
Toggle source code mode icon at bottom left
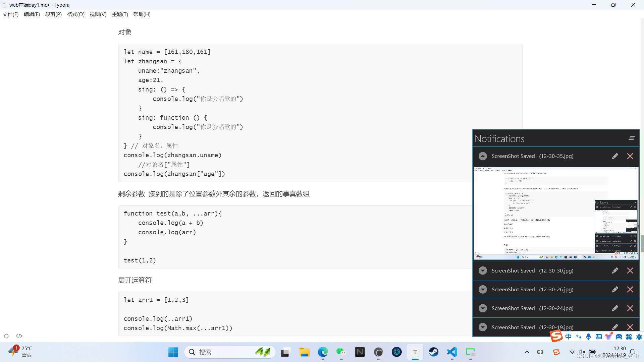tap(19, 336)
